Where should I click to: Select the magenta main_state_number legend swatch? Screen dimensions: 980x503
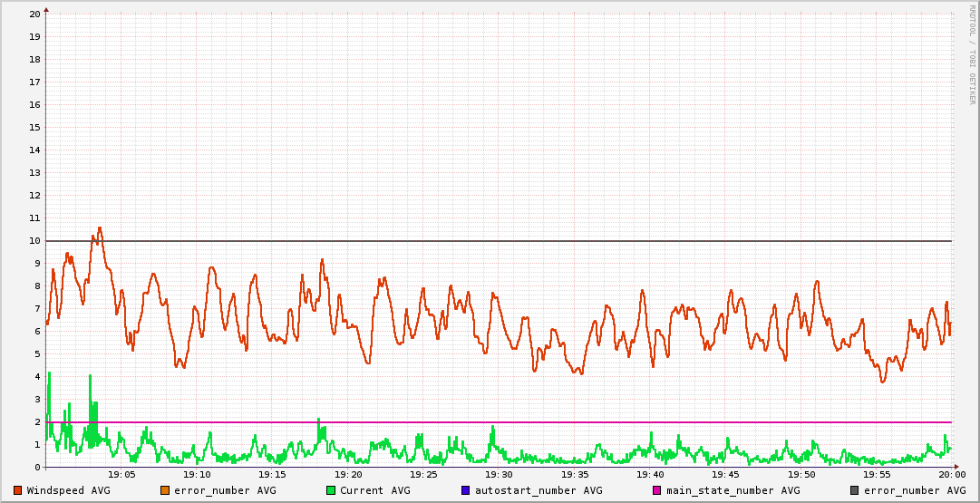tap(657, 490)
